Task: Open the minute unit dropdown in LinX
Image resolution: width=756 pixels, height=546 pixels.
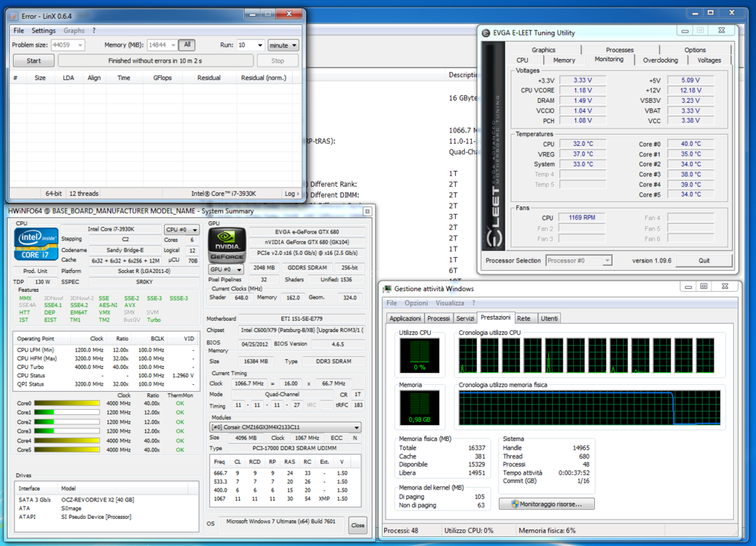Action: (x=283, y=45)
